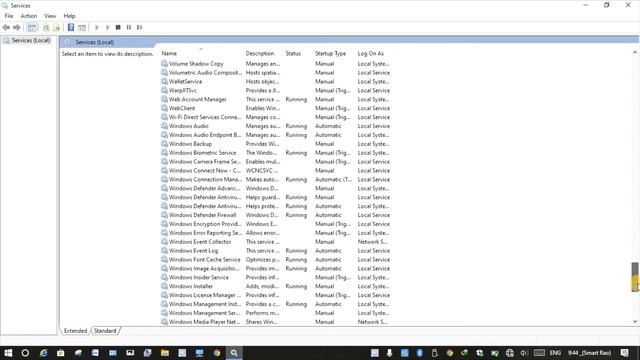Click the scrollbar down arrow

(x=635, y=322)
